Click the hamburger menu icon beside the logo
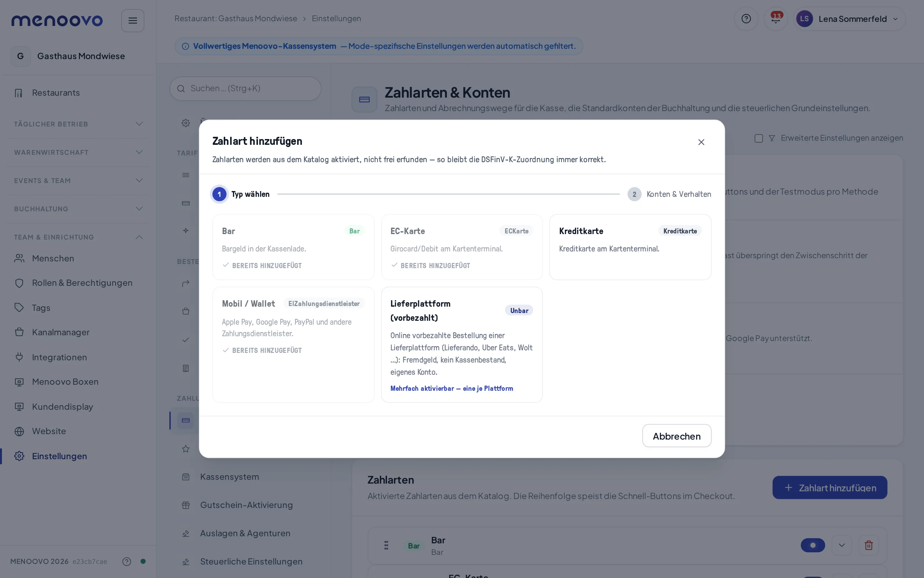Screen dimensions: 924x578 click(133, 20)
